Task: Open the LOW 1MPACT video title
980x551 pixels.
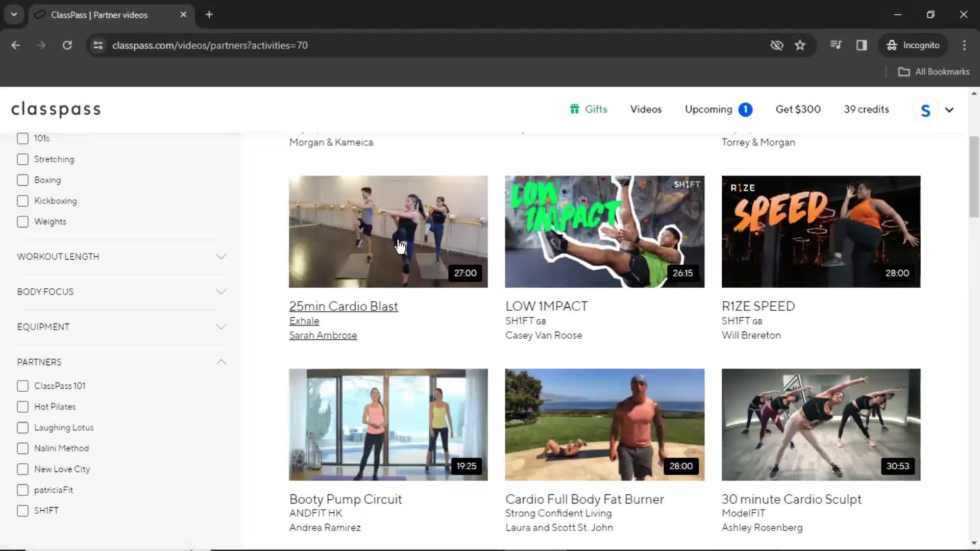Action: click(x=547, y=306)
